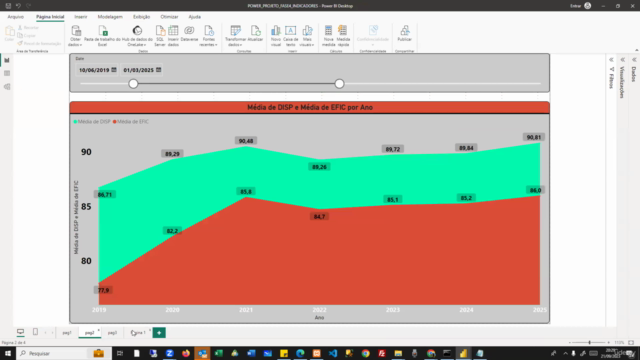640x360 pixels.
Task: Open Excel from the taskbar
Action: tap(218, 353)
